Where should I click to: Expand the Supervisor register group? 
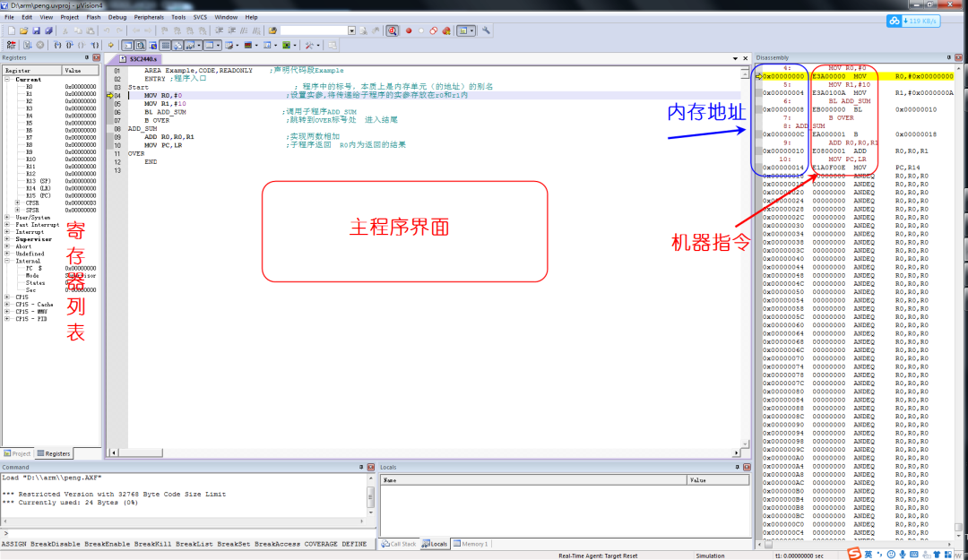7,239
